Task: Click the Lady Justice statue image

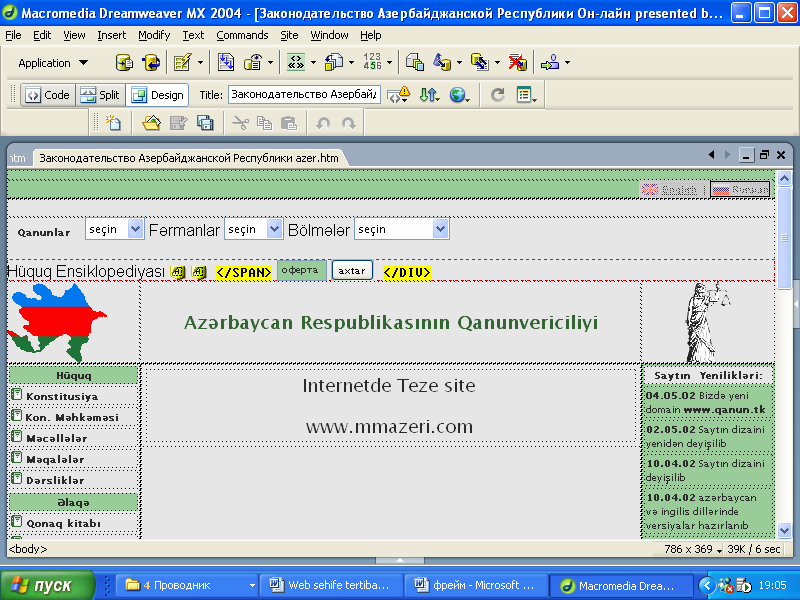Action: (707, 322)
